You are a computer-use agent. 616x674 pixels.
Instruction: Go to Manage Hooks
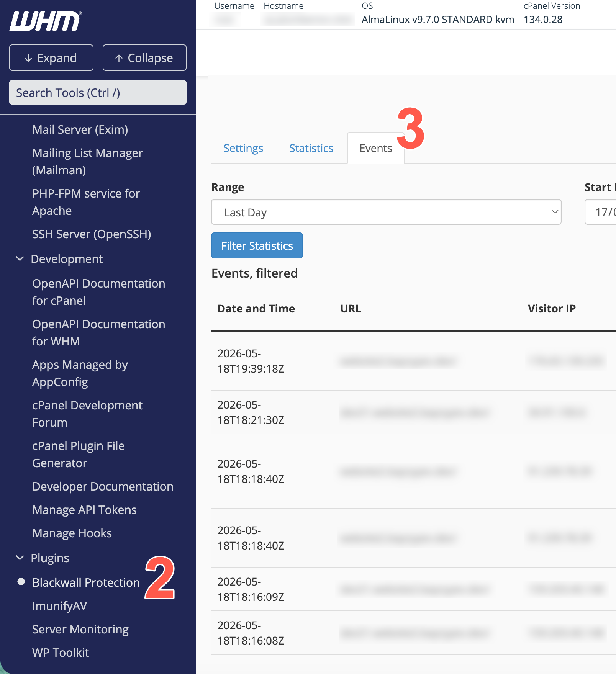tap(72, 533)
